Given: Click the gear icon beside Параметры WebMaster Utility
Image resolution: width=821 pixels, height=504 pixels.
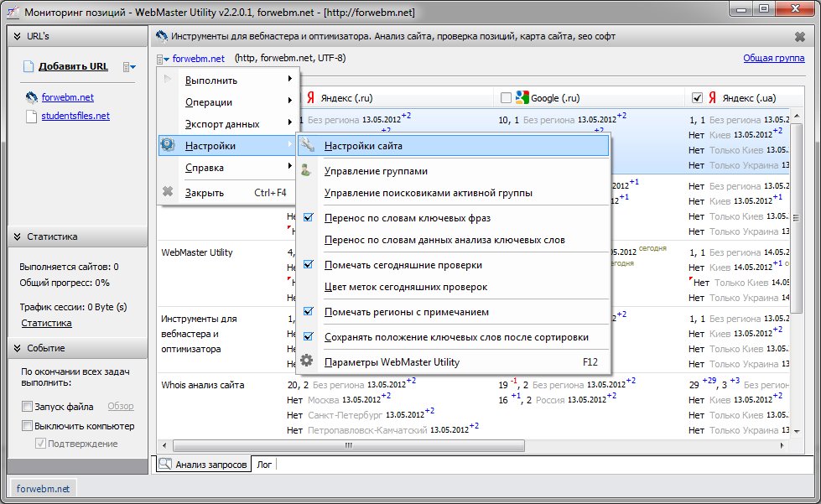Looking at the screenshot, I should click(x=308, y=362).
